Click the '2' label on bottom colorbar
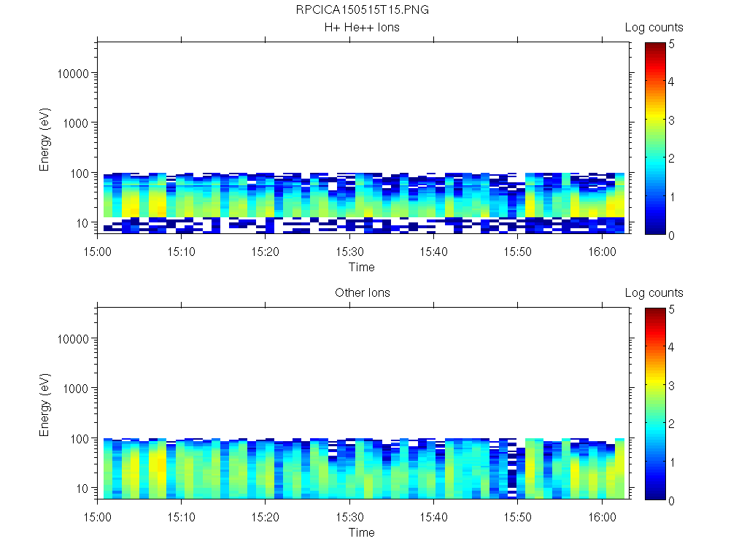The height and width of the screenshot is (560, 747). click(x=671, y=424)
